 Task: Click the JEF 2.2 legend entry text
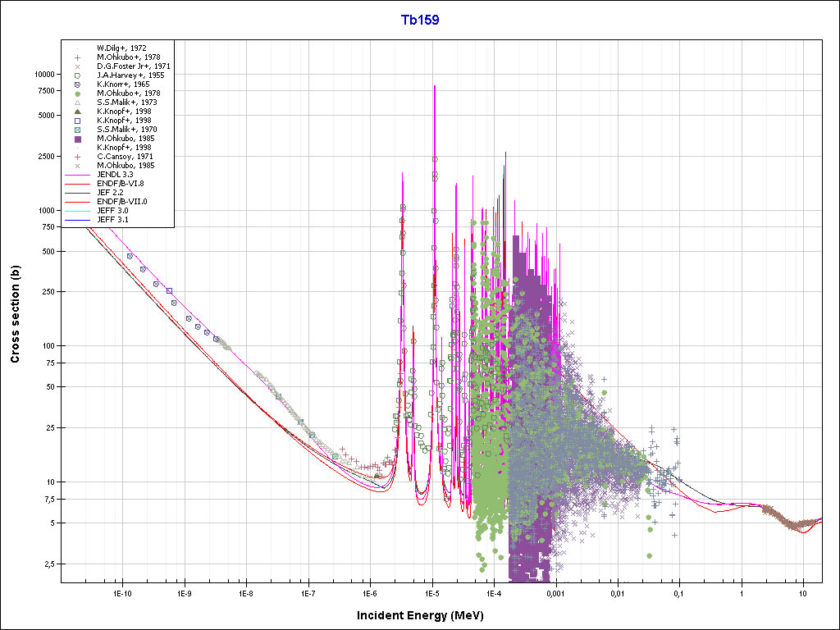[x=112, y=193]
